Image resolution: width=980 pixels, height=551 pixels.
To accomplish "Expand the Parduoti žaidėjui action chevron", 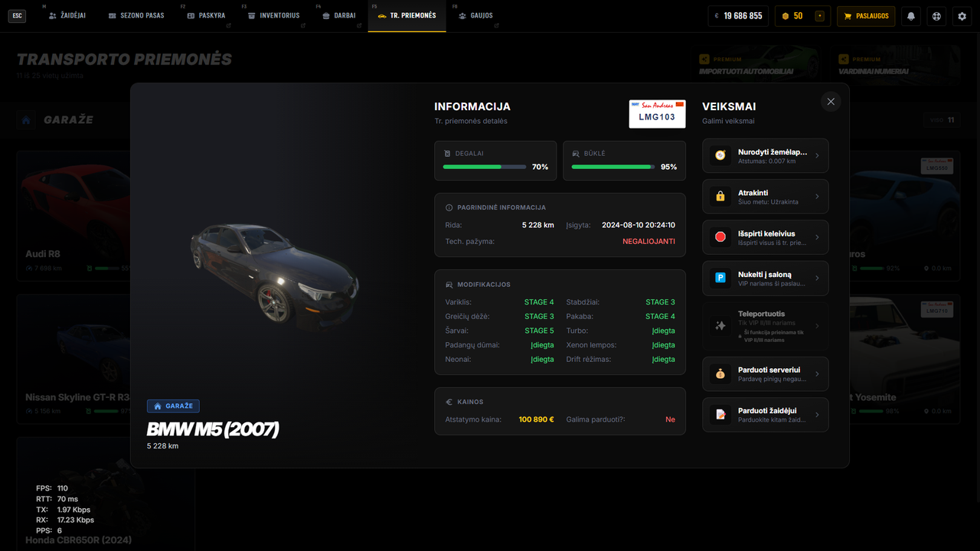I will pyautogui.click(x=817, y=415).
